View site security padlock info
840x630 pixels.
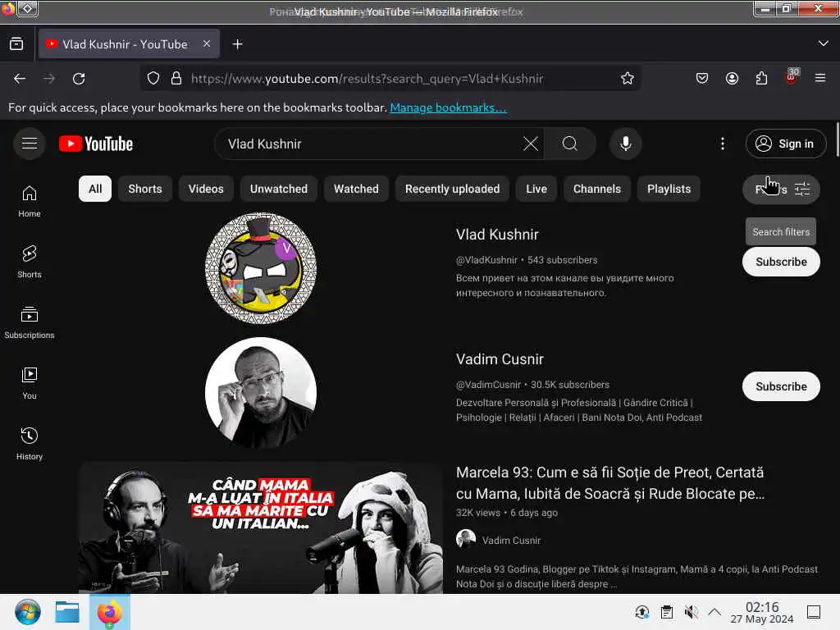coord(176,79)
